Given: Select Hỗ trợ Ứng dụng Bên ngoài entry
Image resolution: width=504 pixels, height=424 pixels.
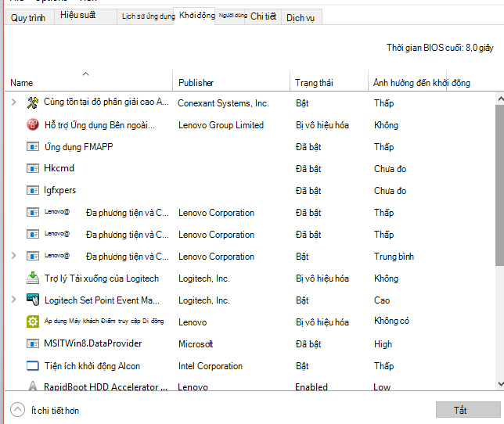Looking at the screenshot, I should click(x=99, y=125).
